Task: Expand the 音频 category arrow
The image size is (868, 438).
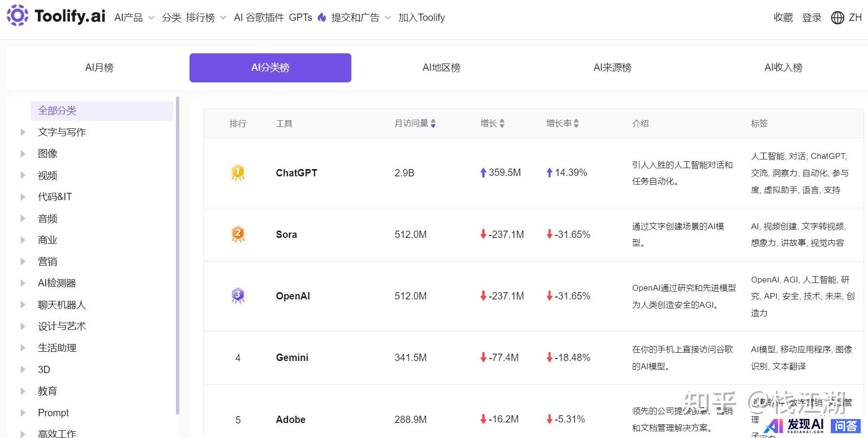Action: point(22,219)
